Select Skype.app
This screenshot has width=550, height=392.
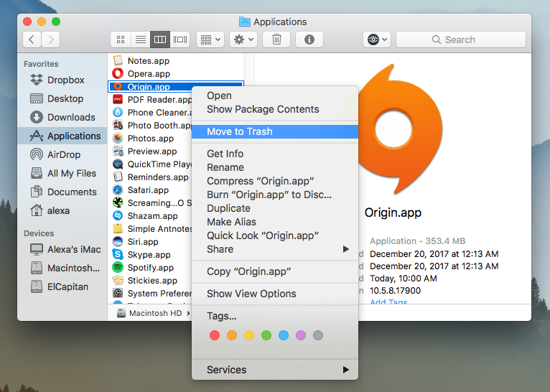click(149, 255)
